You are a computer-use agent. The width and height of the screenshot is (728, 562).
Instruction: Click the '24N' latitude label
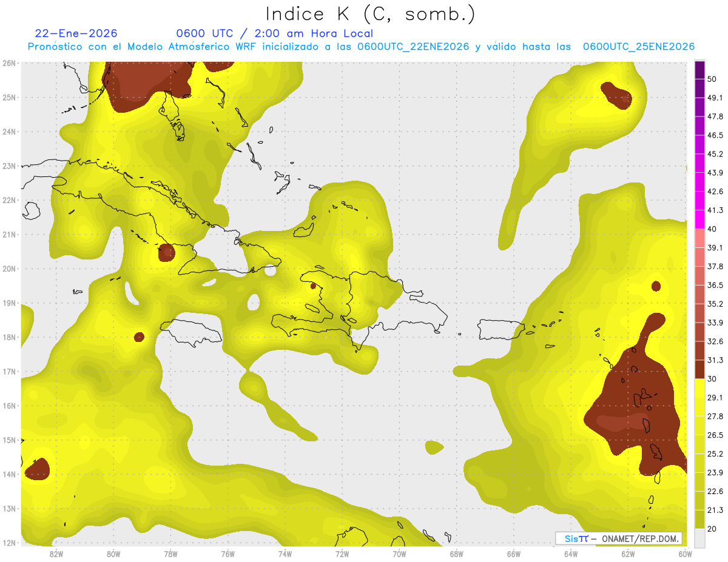(8, 132)
